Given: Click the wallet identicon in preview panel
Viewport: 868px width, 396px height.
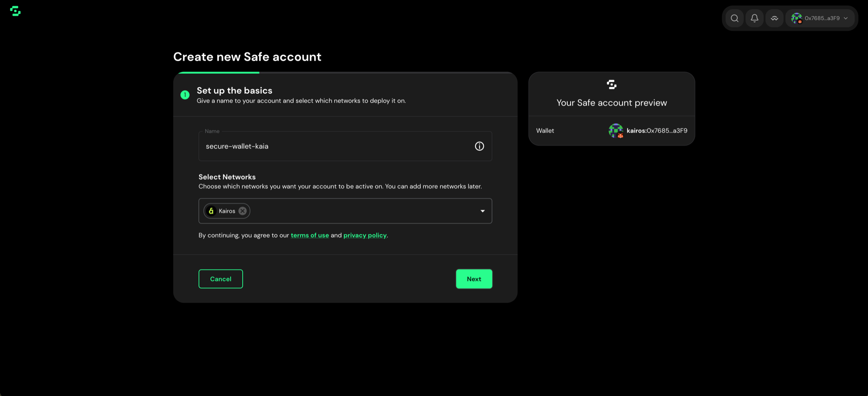Looking at the screenshot, I should (616, 131).
